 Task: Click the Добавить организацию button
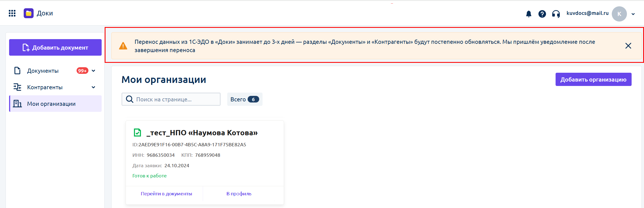coord(593,79)
